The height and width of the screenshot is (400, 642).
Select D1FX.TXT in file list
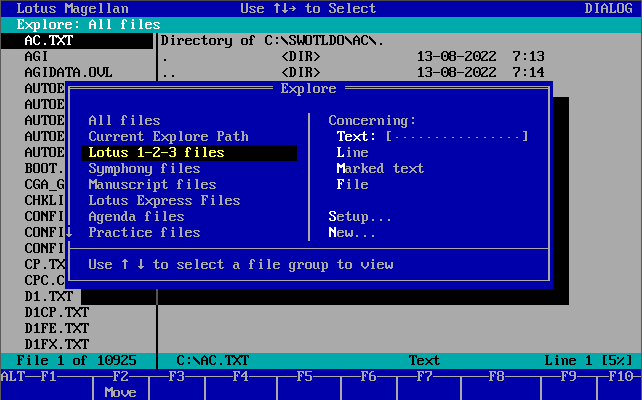pyautogui.click(x=52, y=345)
